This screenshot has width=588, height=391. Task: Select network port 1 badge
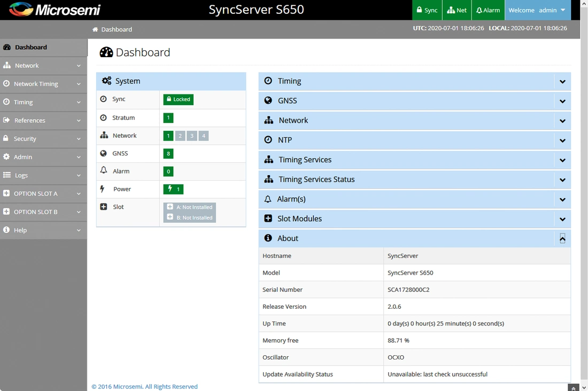coord(168,136)
